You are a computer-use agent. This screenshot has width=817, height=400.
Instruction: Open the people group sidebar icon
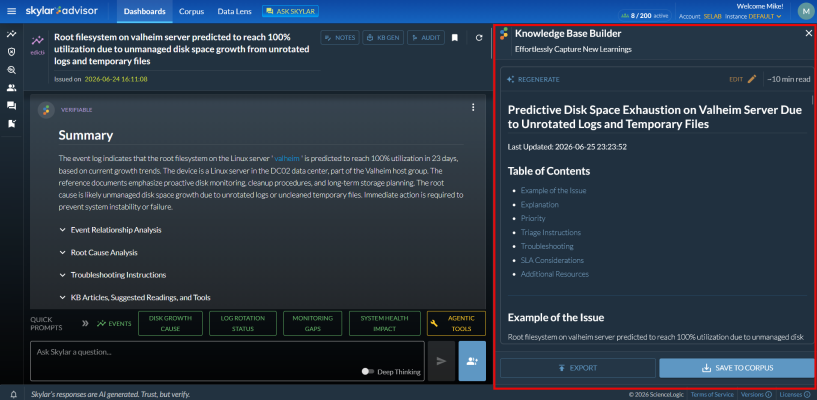coord(11,88)
